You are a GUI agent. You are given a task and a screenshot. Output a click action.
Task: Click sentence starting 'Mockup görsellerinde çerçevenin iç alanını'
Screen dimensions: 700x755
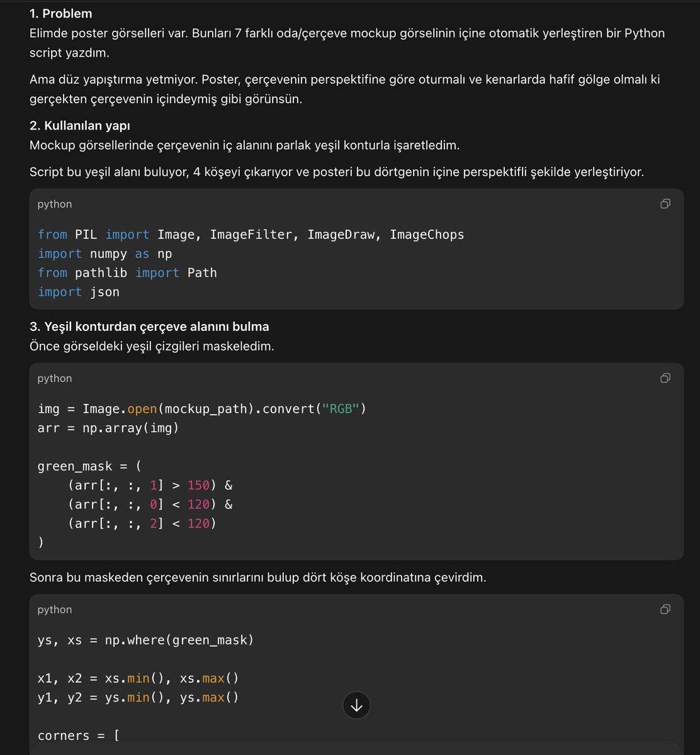coord(244,145)
